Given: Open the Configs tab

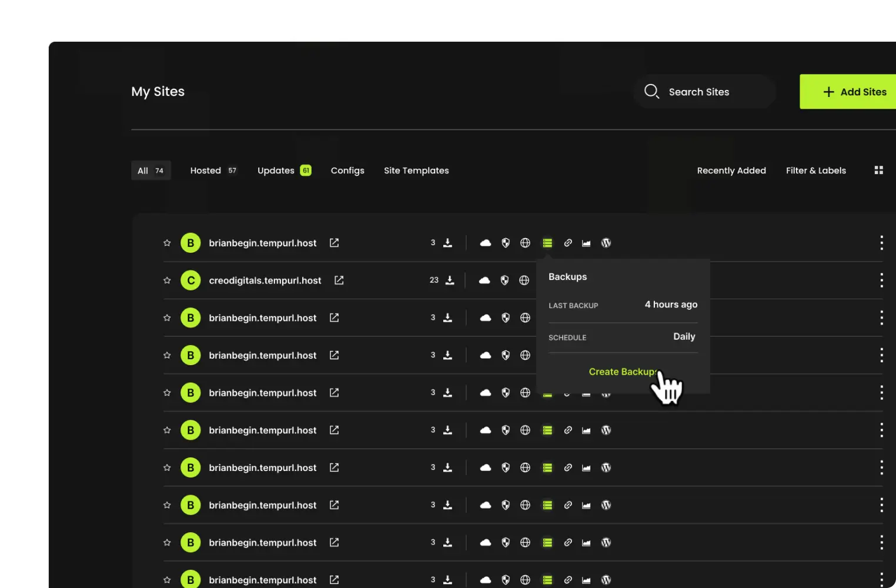Looking at the screenshot, I should coord(347,171).
